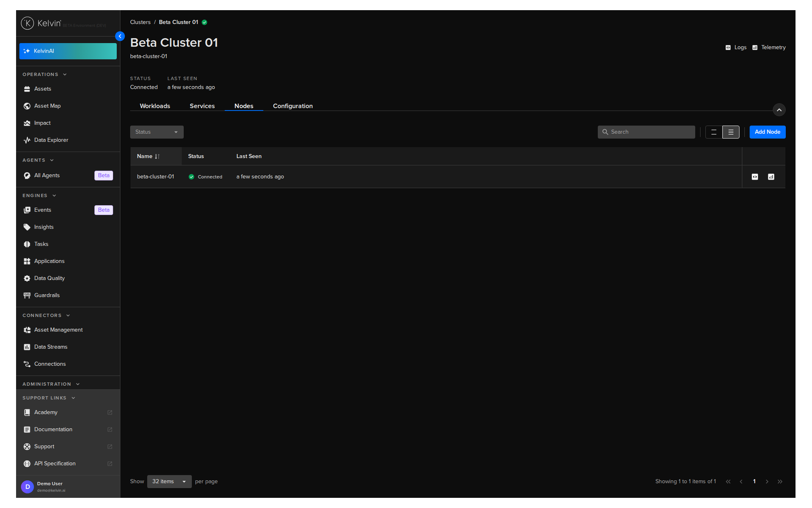Expand the Administration section
This screenshot has width=812, height=508.
pos(51,384)
